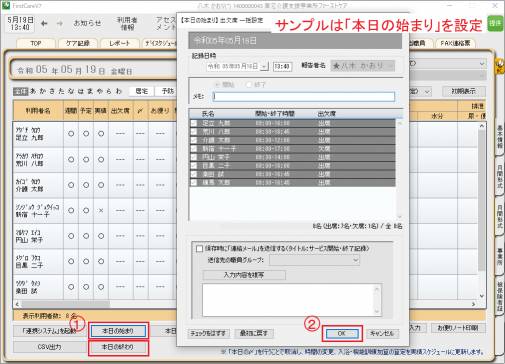The height and width of the screenshot is (364, 505).
Task: Click the CSV出力 button
Action: tap(49, 347)
